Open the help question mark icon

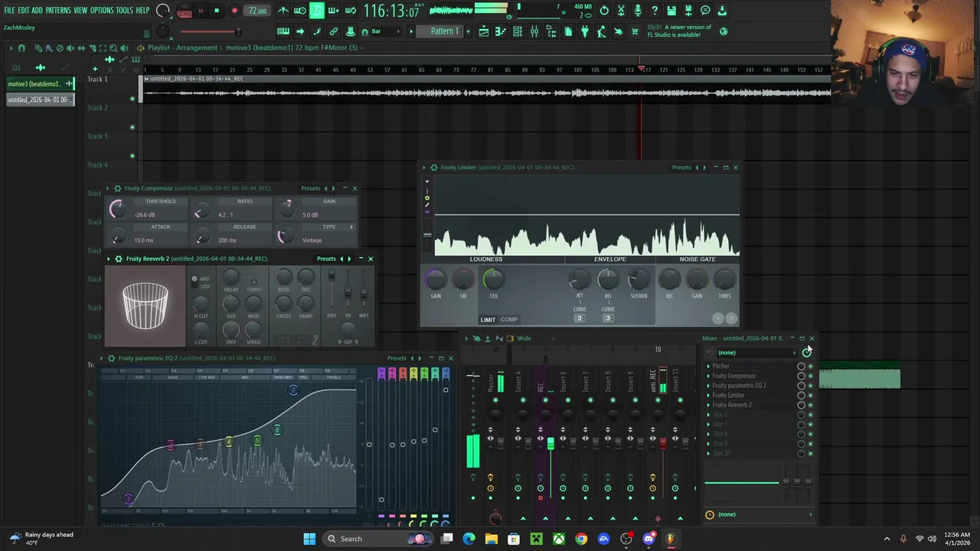pos(655,11)
